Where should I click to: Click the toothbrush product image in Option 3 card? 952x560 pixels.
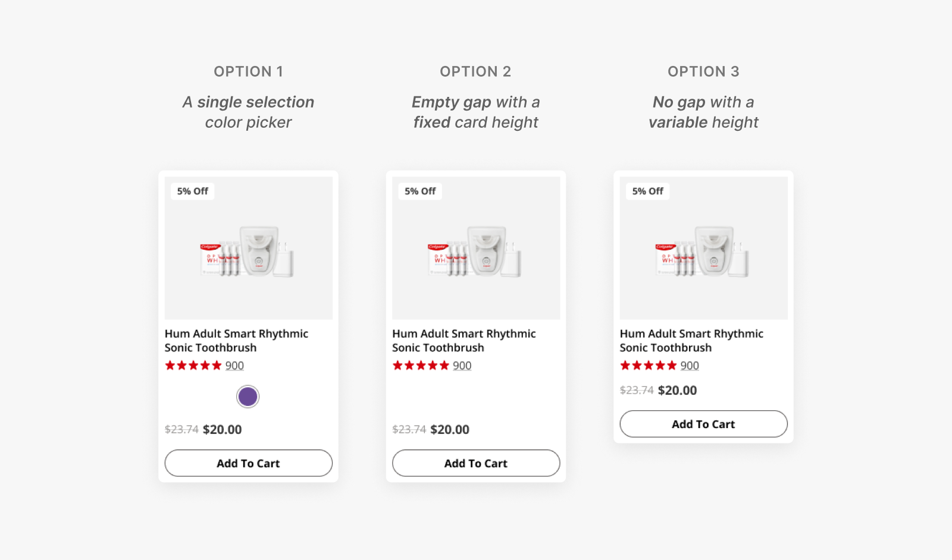coord(703,252)
